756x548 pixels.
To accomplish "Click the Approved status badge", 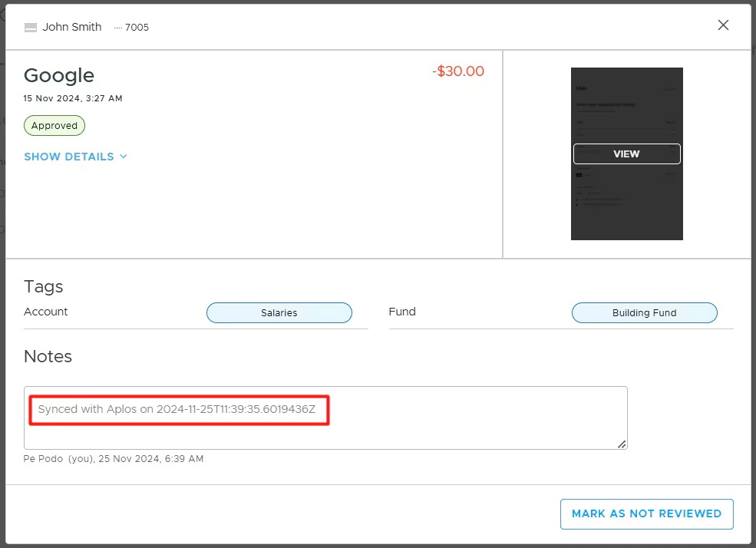I will 54,125.
